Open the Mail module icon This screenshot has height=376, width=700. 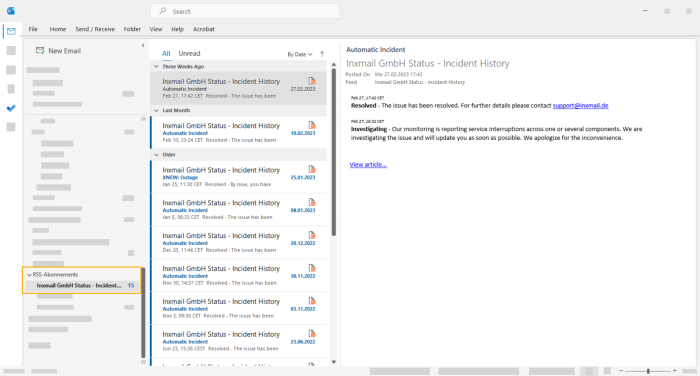coord(11,31)
